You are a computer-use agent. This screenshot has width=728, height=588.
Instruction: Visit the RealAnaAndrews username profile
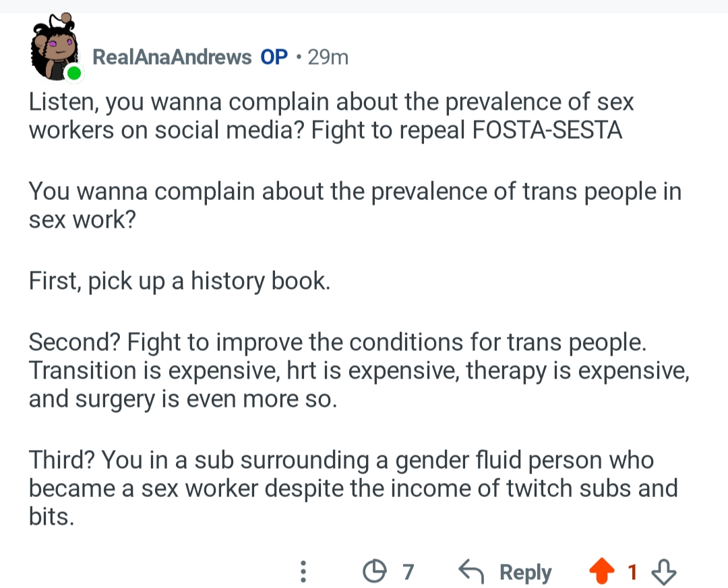[171, 57]
